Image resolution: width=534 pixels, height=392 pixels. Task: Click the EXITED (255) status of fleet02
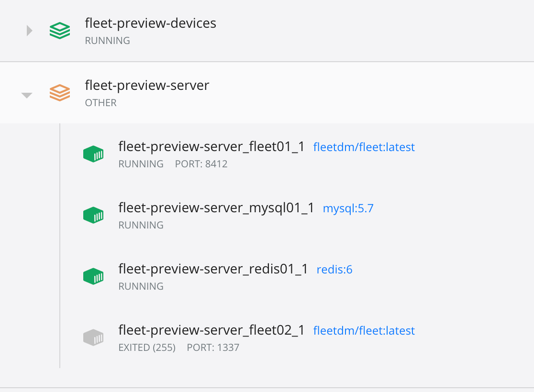[147, 348]
